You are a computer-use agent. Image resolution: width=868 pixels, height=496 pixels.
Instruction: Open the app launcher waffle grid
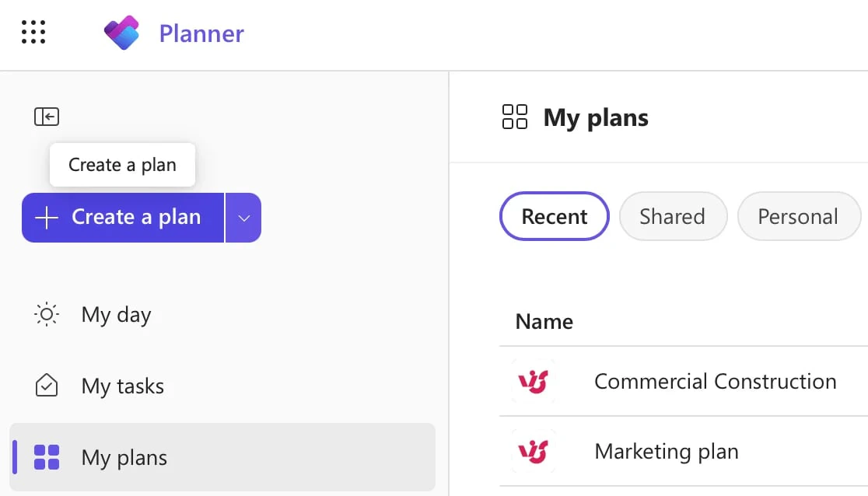pos(33,32)
